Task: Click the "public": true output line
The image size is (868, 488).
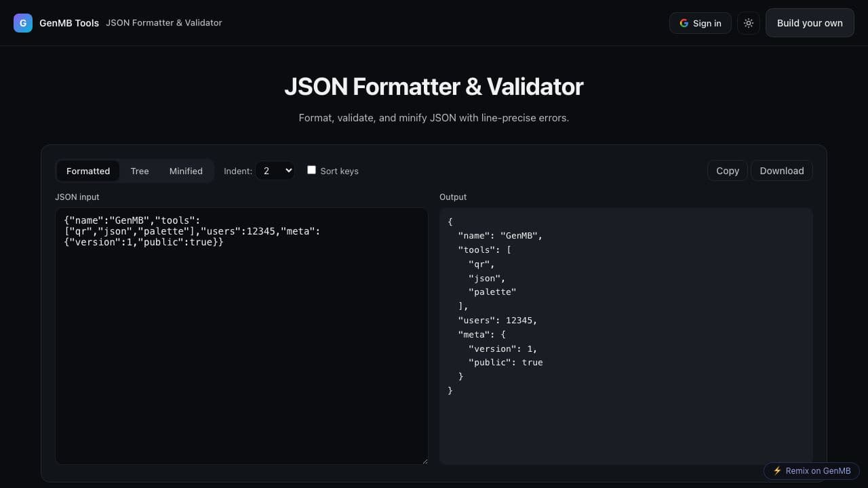Action: click(x=505, y=363)
